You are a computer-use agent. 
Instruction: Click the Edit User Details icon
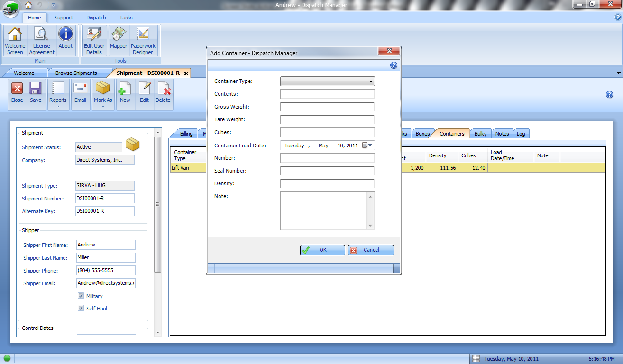(x=94, y=40)
